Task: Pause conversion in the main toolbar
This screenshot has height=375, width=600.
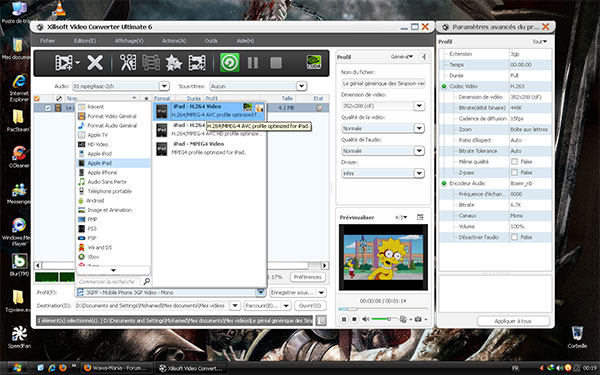Action: click(253, 62)
